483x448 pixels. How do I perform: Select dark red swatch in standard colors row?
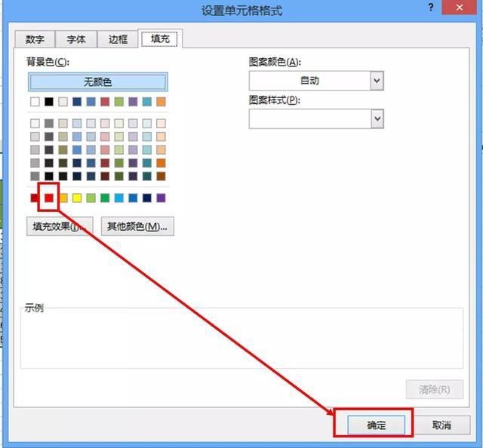pos(34,198)
